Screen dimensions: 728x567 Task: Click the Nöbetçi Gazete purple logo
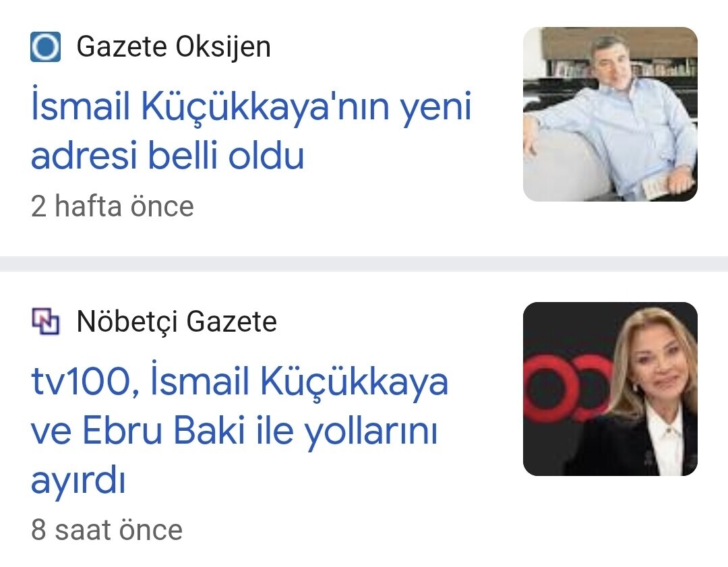[46, 322]
